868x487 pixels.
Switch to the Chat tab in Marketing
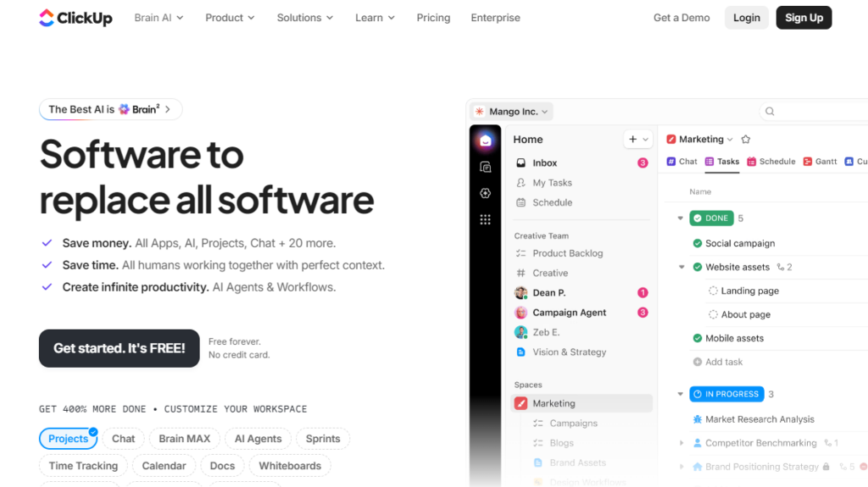682,162
